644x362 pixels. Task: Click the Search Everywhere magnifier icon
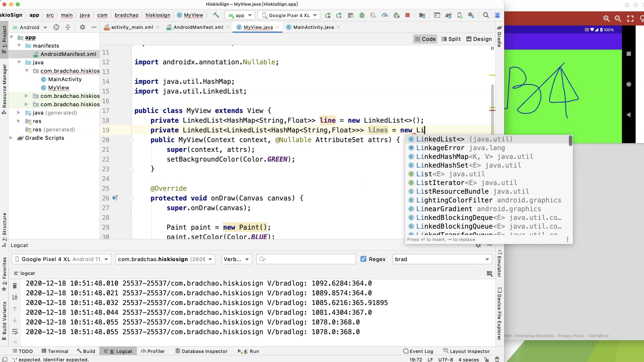(486, 15)
